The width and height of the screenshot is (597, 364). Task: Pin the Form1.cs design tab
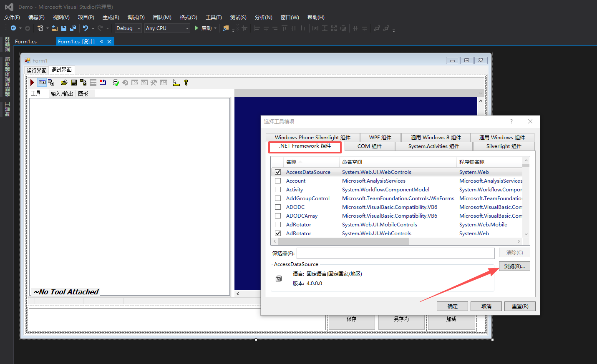(101, 42)
